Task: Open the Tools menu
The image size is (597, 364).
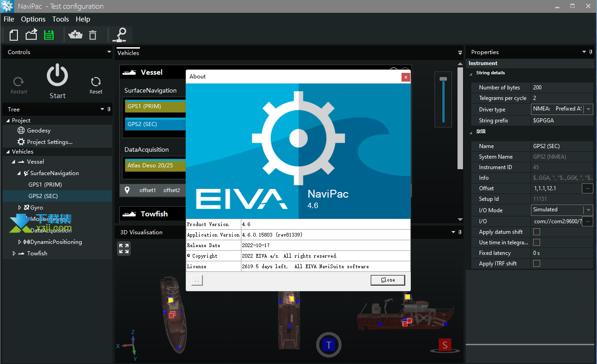Action: click(x=61, y=19)
